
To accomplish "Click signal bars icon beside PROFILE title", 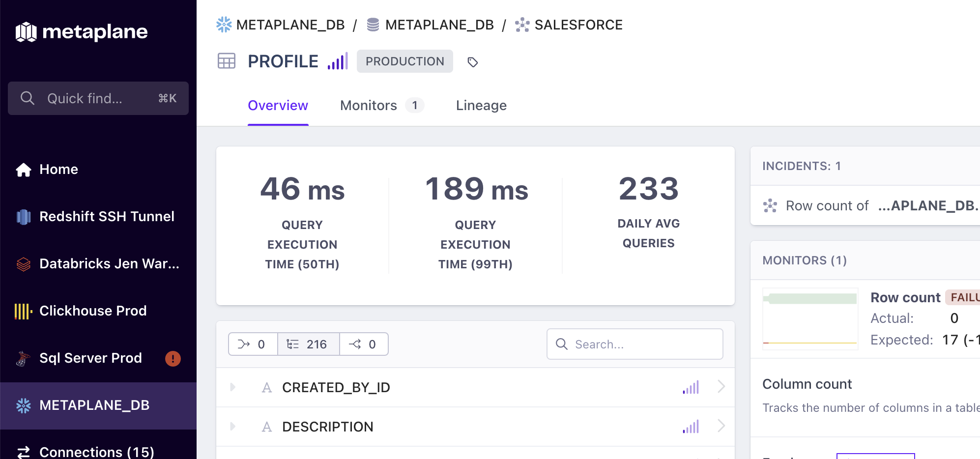I will (338, 61).
